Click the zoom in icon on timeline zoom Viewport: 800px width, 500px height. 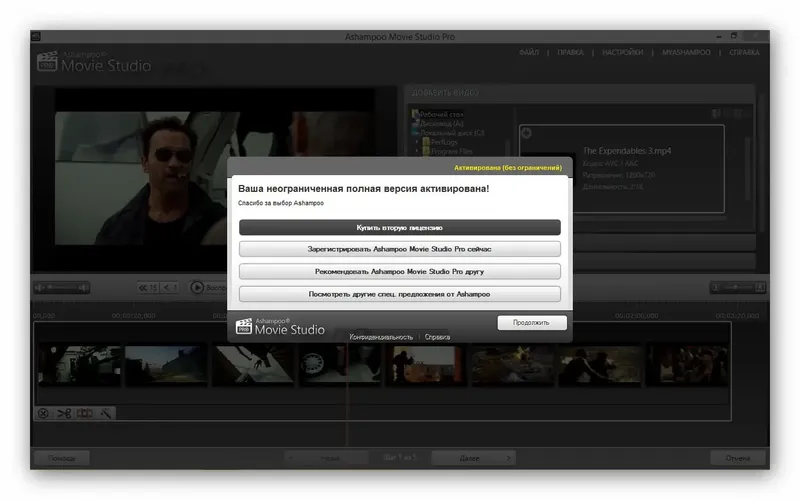[x=760, y=288]
